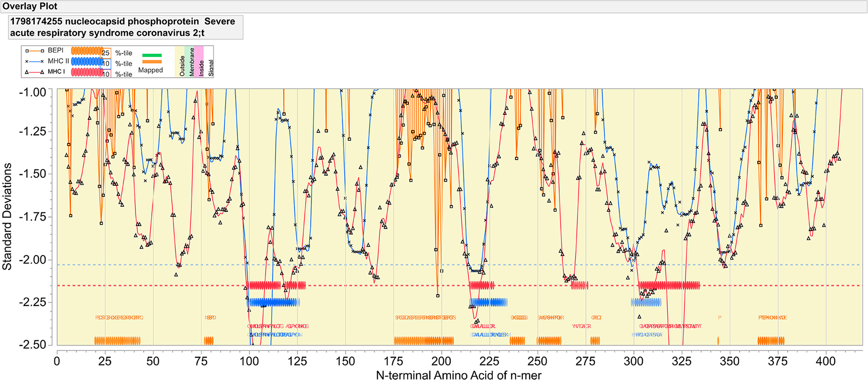Click the 325 x-axis tick label

pos(682,361)
